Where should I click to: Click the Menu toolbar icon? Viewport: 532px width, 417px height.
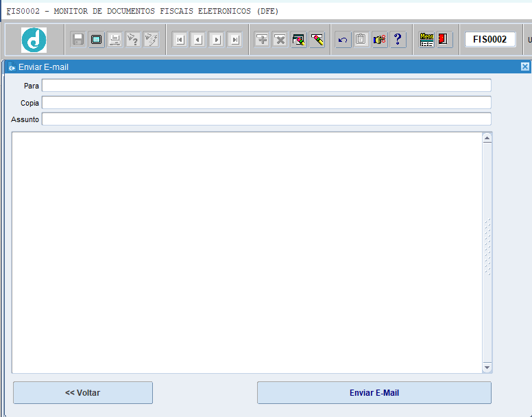[x=427, y=40]
